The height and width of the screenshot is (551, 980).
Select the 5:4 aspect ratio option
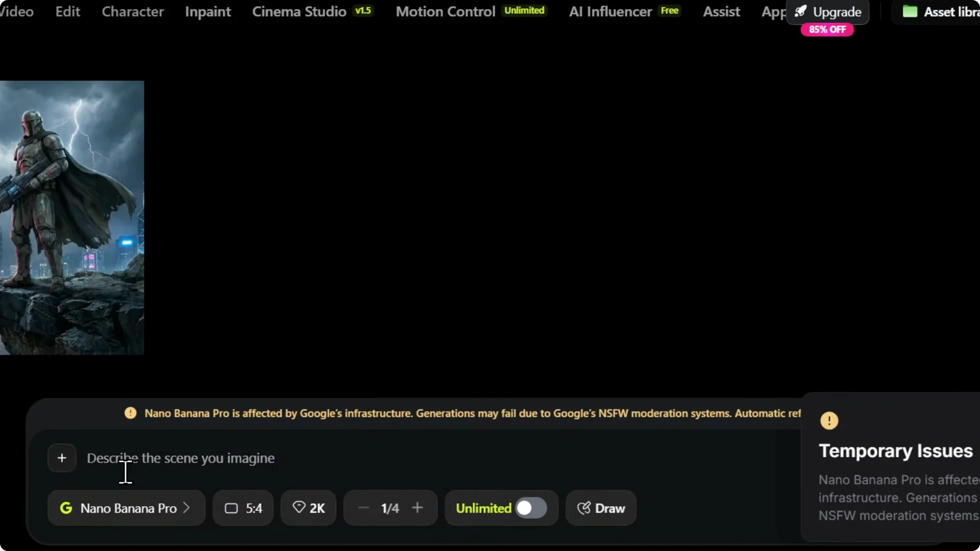coord(242,508)
